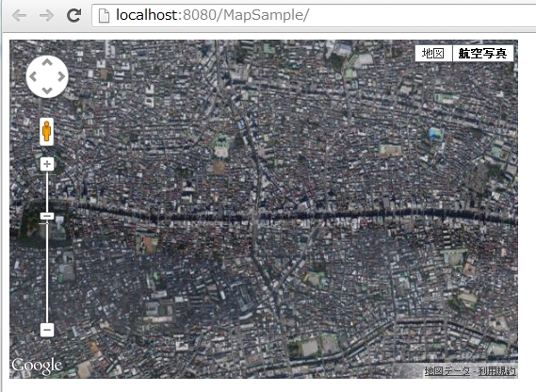536x392 pixels.
Task: Focus the localhost:8080/MapSample/ address field
Action: (x=314, y=15)
